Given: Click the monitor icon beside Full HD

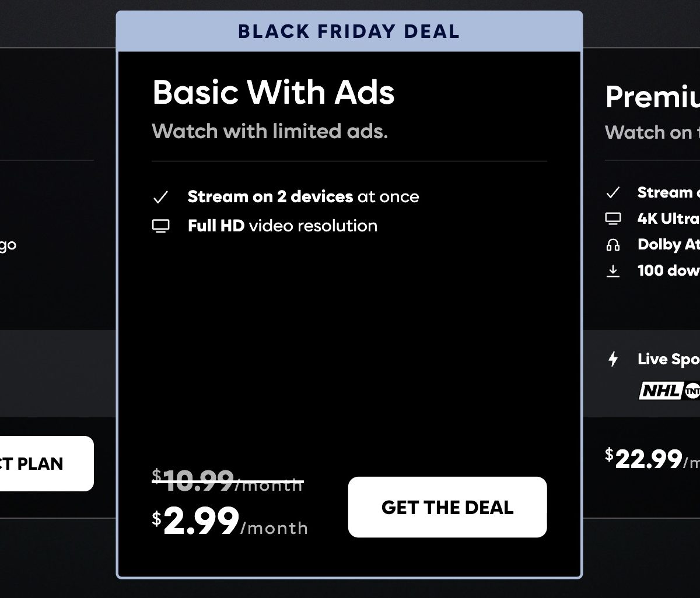Looking at the screenshot, I should pos(160,226).
